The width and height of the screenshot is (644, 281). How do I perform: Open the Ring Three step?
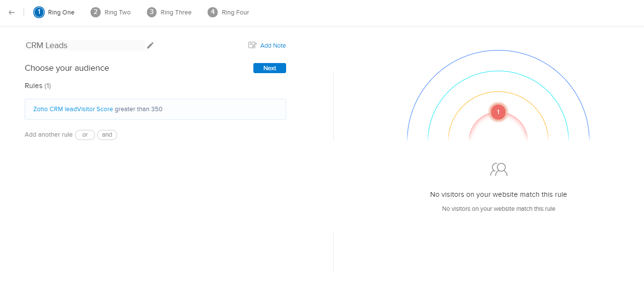pos(170,13)
